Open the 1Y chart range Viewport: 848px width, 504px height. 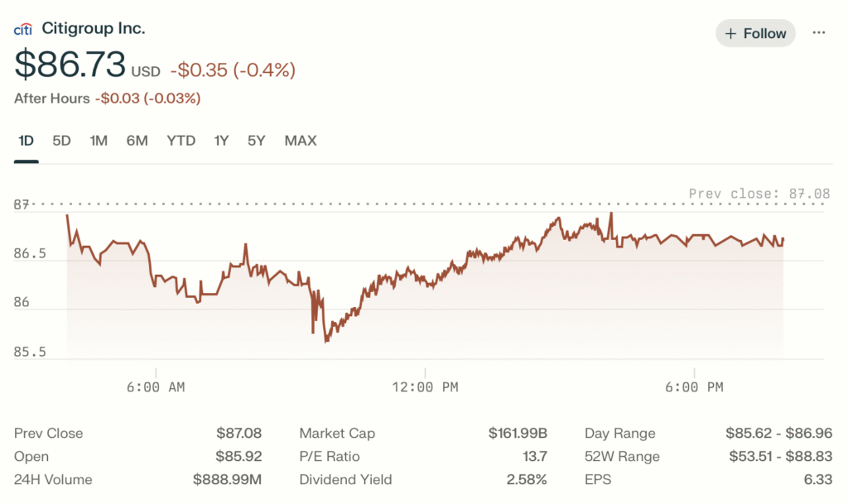(x=221, y=141)
